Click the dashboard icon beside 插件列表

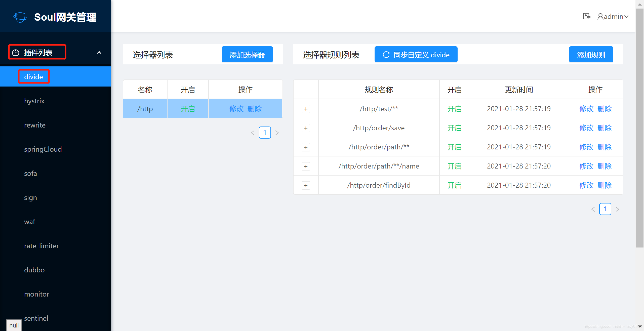16,53
